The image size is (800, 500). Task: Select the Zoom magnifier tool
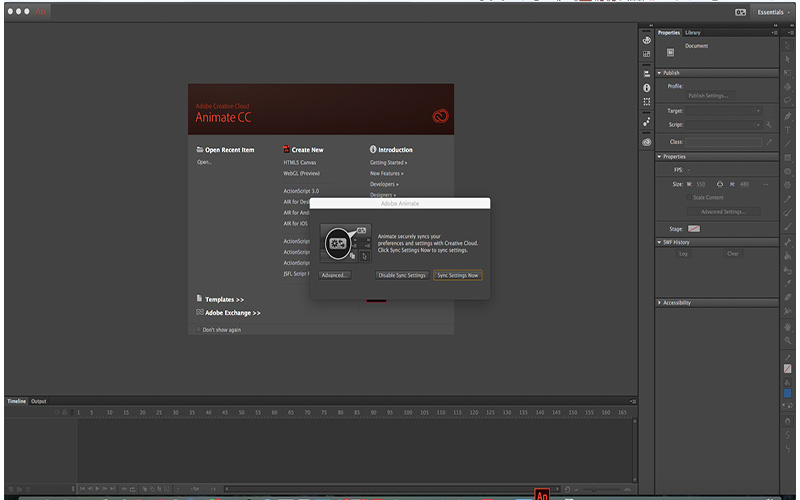[787, 340]
